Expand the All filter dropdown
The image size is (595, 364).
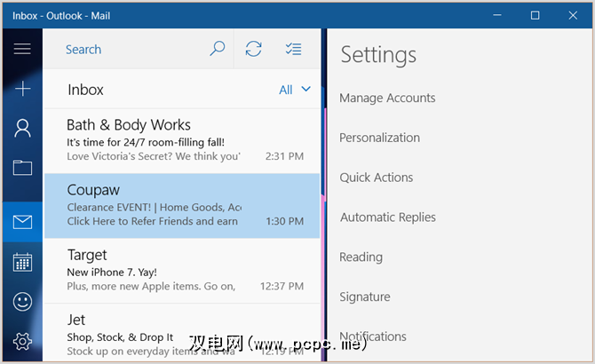click(295, 90)
